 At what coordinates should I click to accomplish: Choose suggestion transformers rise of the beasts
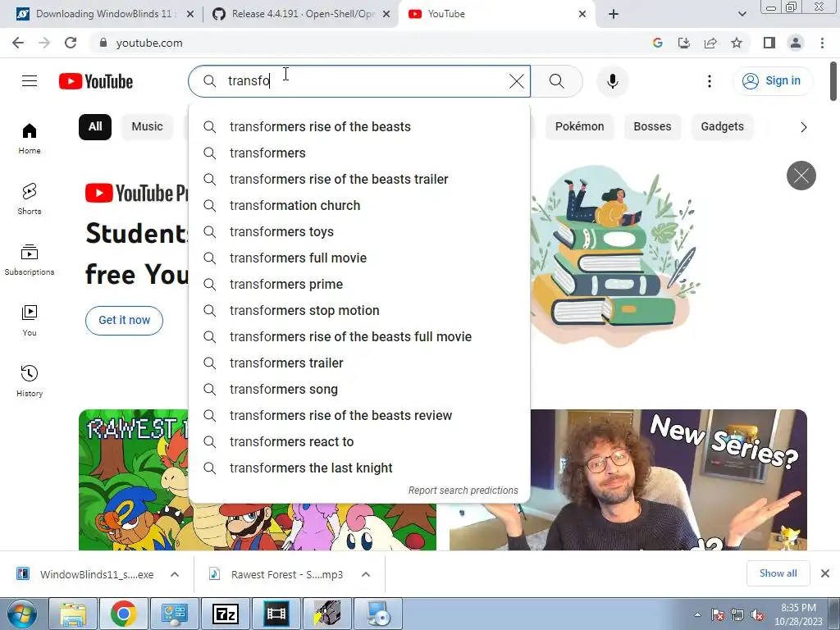359,127
